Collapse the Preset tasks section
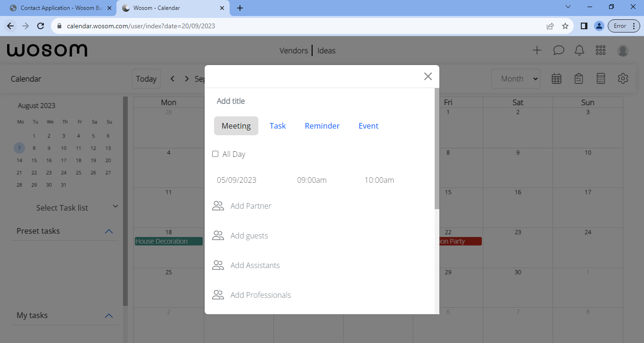The image size is (644, 343). coord(109,231)
